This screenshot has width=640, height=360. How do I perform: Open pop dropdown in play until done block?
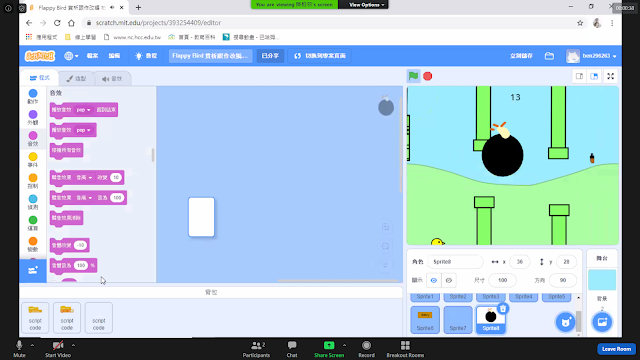coord(83,110)
